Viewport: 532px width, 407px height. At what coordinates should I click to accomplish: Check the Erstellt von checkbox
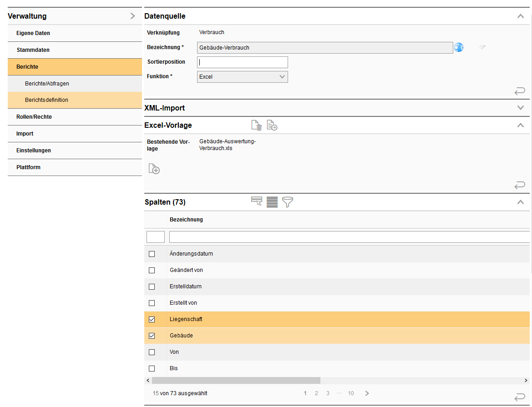(152, 303)
